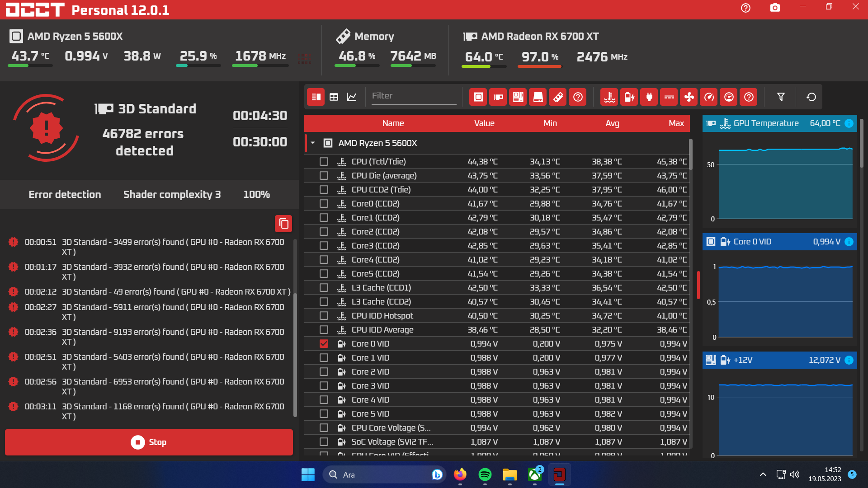This screenshot has height=488, width=868.
Task: Click the sensor Filter text field
Action: coord(413,96)
